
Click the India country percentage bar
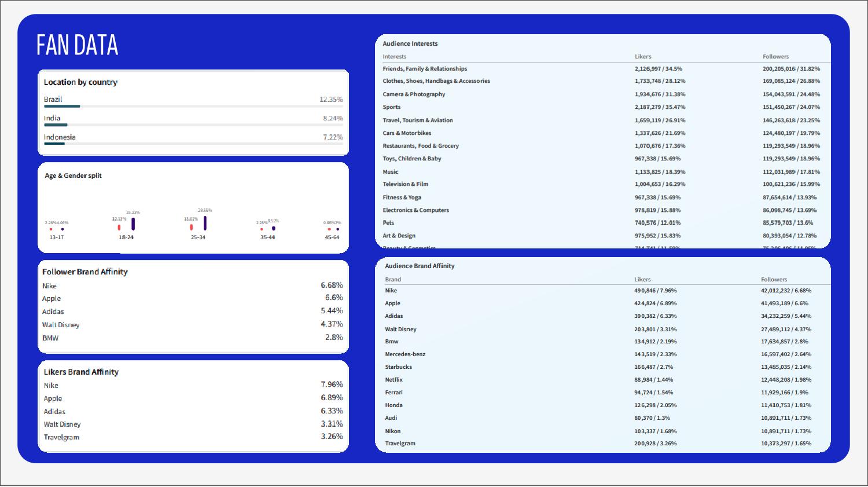pos(193,125)
